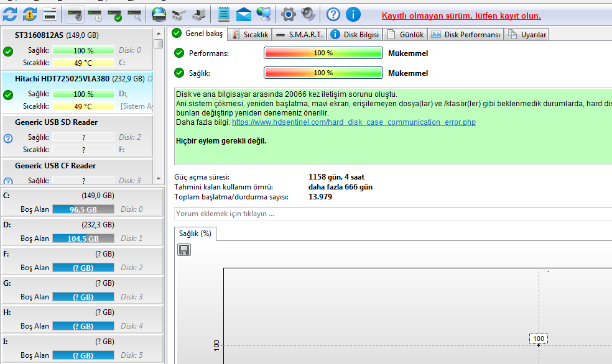
Task: Open the hdsentinel.com communication error link
Action: pyautogui.click(x=354, y=122)
